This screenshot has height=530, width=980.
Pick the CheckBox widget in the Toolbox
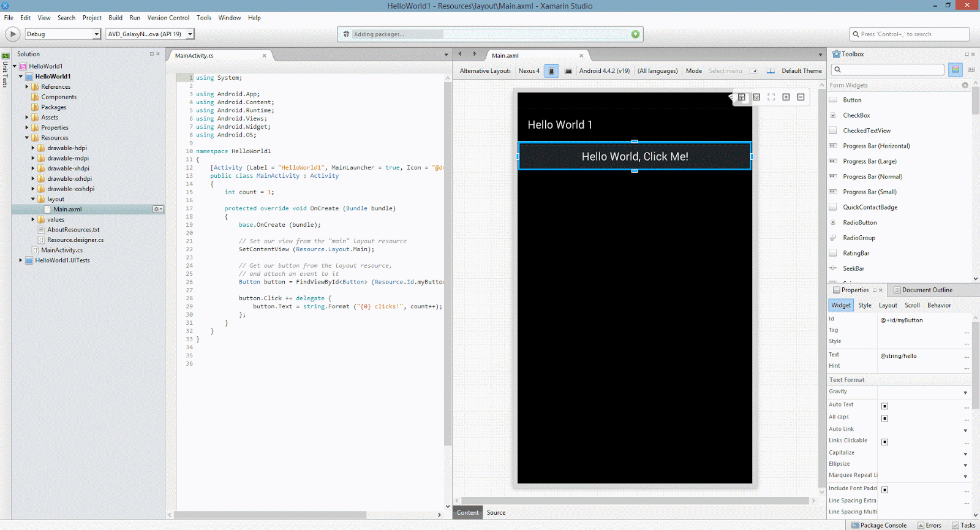tap(856, 115)
